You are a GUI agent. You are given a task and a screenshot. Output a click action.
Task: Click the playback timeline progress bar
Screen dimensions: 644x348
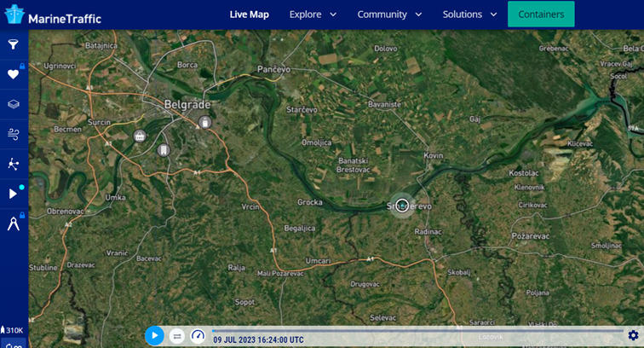coord(417,331)
